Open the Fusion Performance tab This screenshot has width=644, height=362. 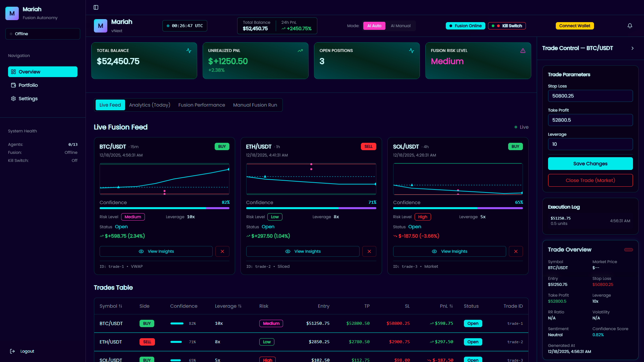(x=202, y=105)
